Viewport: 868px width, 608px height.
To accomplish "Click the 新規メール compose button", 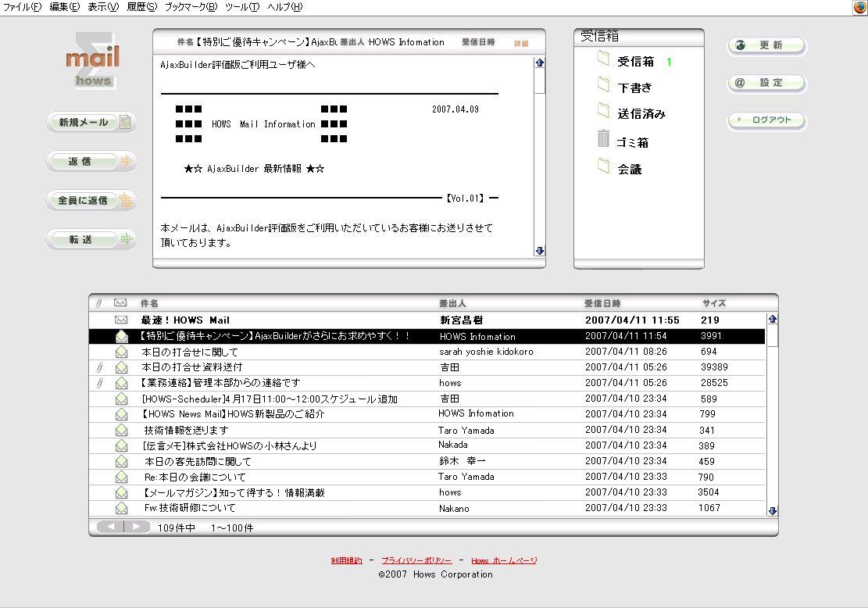I will coord(91,123).
